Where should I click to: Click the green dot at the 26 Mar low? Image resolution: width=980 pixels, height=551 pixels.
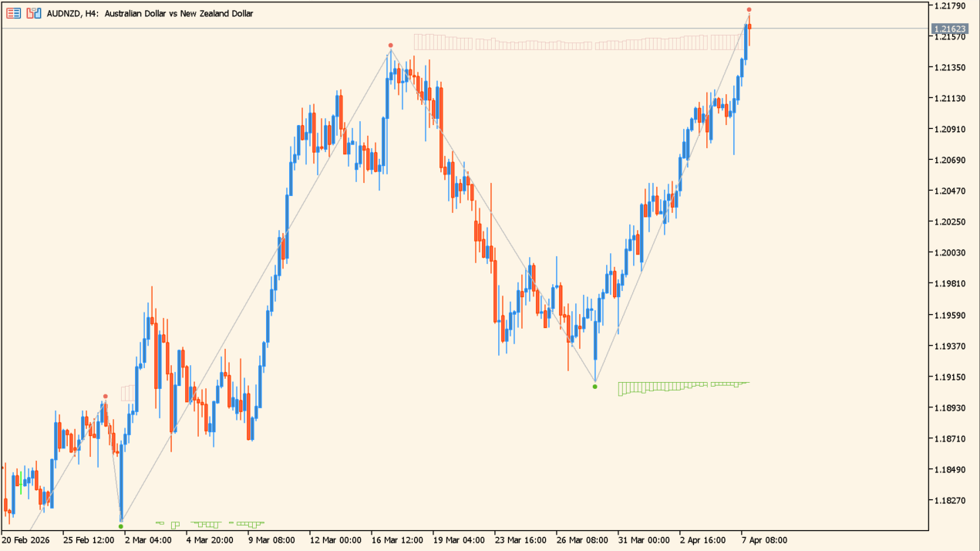[x=594, y=387]
